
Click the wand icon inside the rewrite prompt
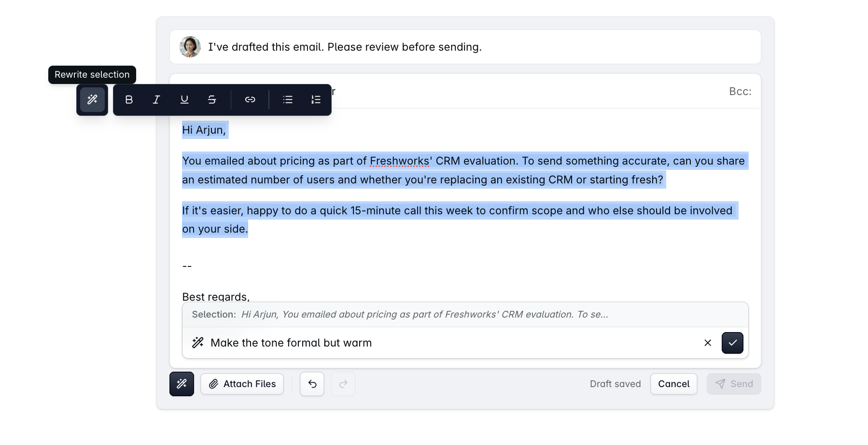pyautogui.click(x=198, y=343)
